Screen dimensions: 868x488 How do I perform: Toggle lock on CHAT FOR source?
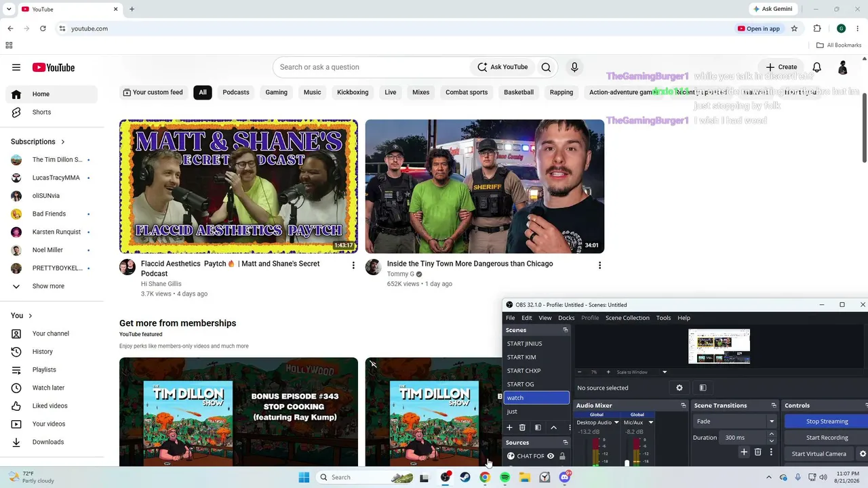[562, 456]
